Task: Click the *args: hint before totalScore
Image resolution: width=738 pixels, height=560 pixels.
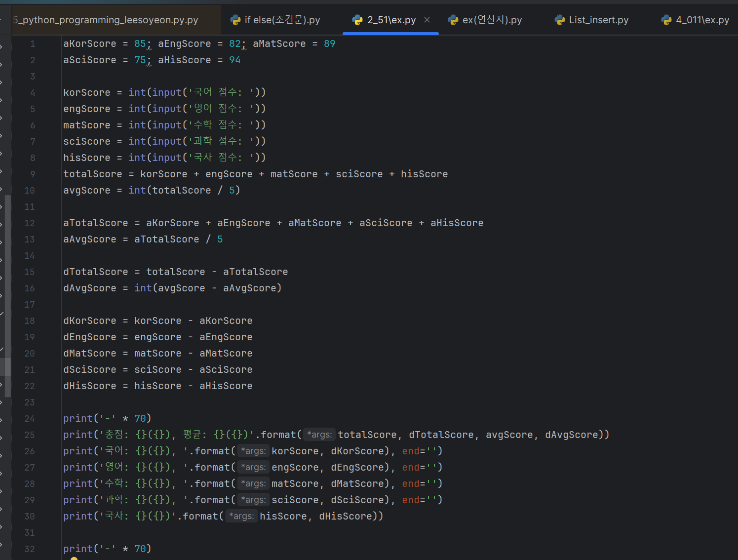Action: click(x=319, y=435)
